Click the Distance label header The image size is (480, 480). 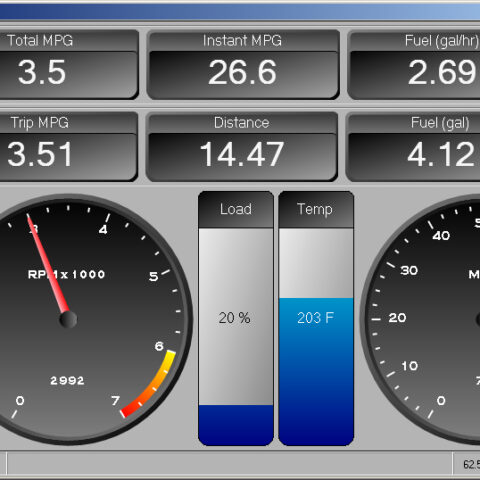[242, 123]
